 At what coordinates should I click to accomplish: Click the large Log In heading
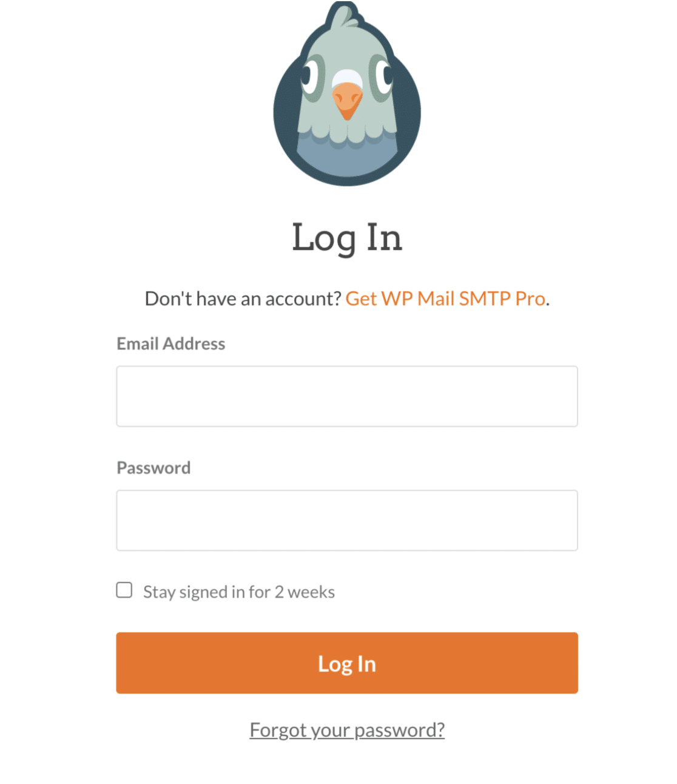point(347,238)
